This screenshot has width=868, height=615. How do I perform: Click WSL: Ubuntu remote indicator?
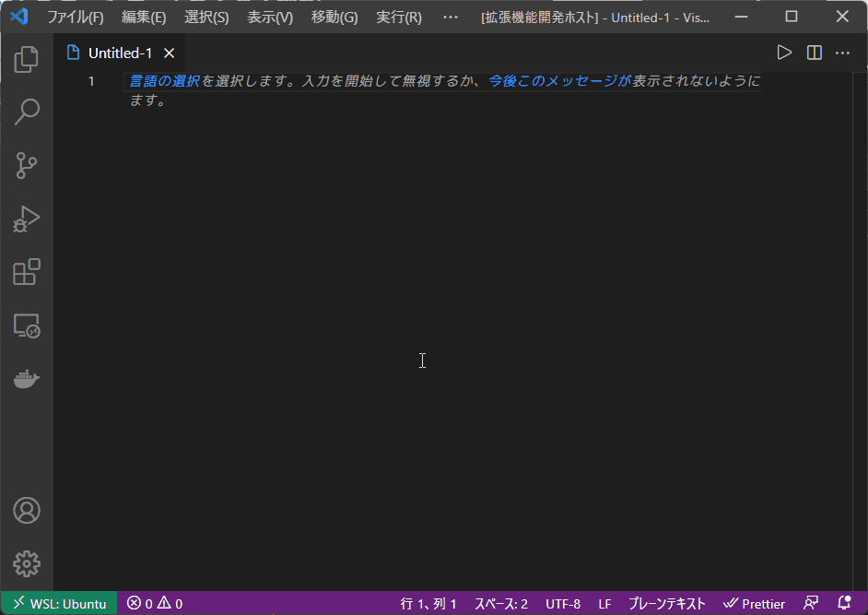[59, 604]
